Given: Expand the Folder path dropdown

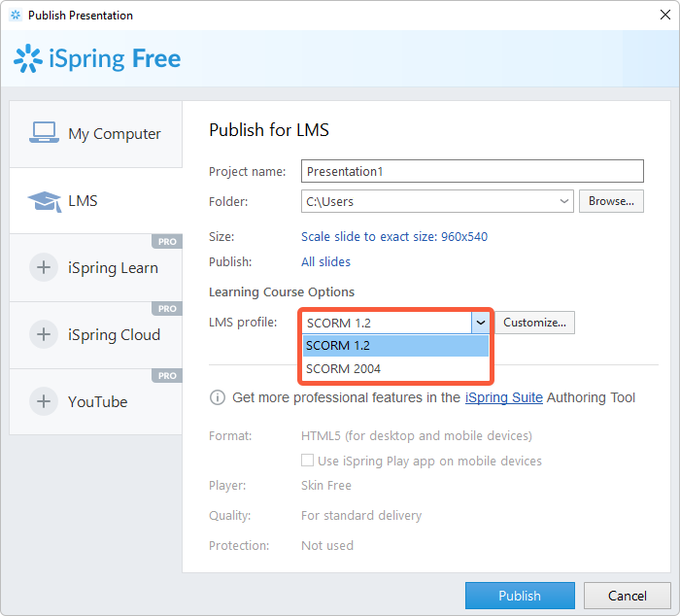Looking at the screenshot, I should tap(563, 201).
